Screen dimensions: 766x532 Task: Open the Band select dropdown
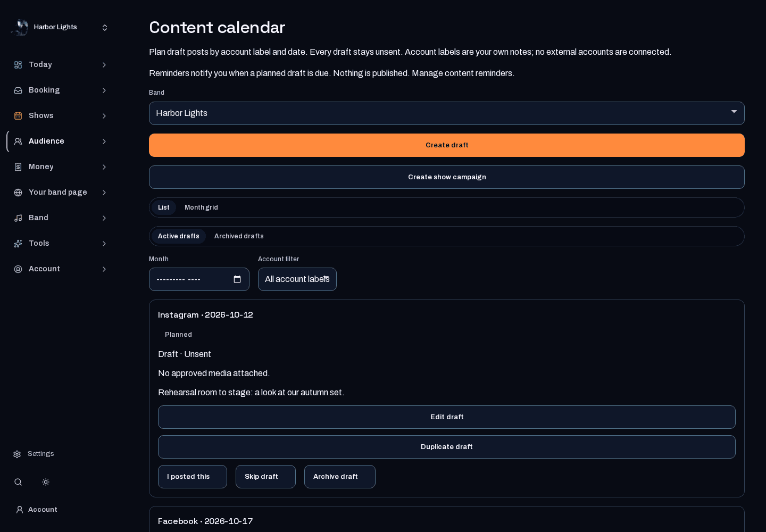(x=447, y=113)
